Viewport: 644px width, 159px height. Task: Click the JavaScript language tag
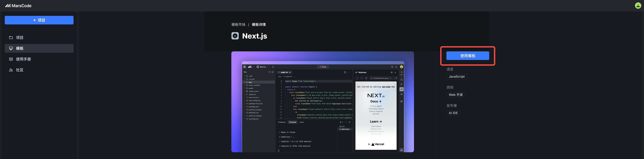[456, 77]
